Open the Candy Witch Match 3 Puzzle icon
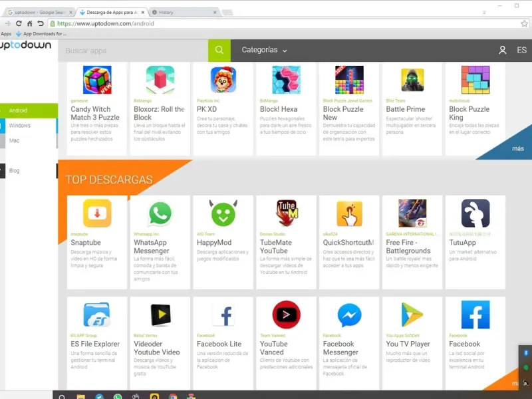532x399 pixels. (x=97, y=80)
